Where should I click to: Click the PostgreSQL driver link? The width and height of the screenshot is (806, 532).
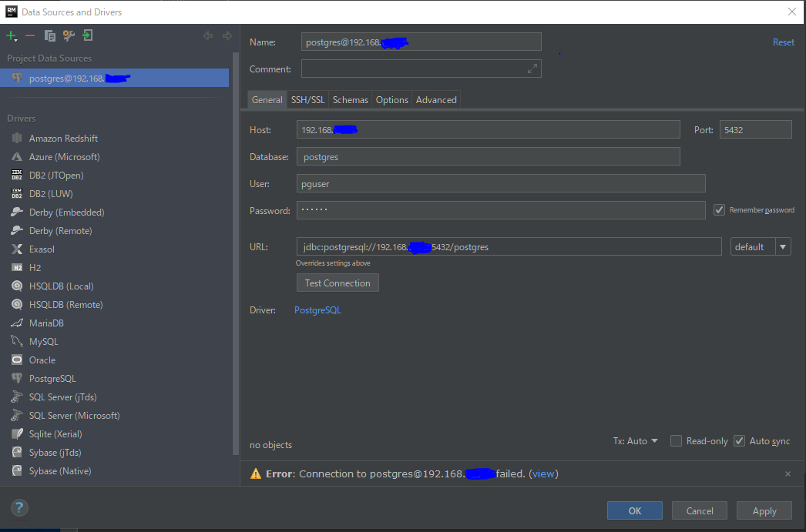[317, 310]
